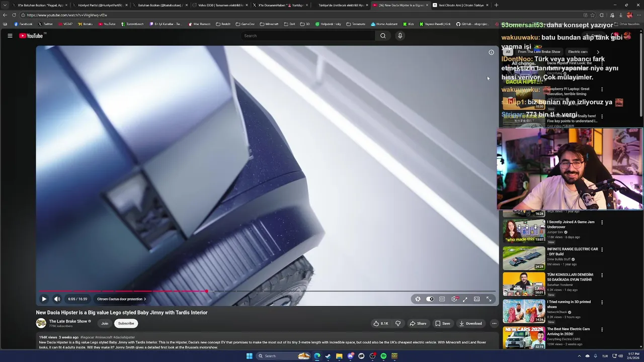
Task: Open the YouTube guide hamburger menu
Action: point(10,36)
